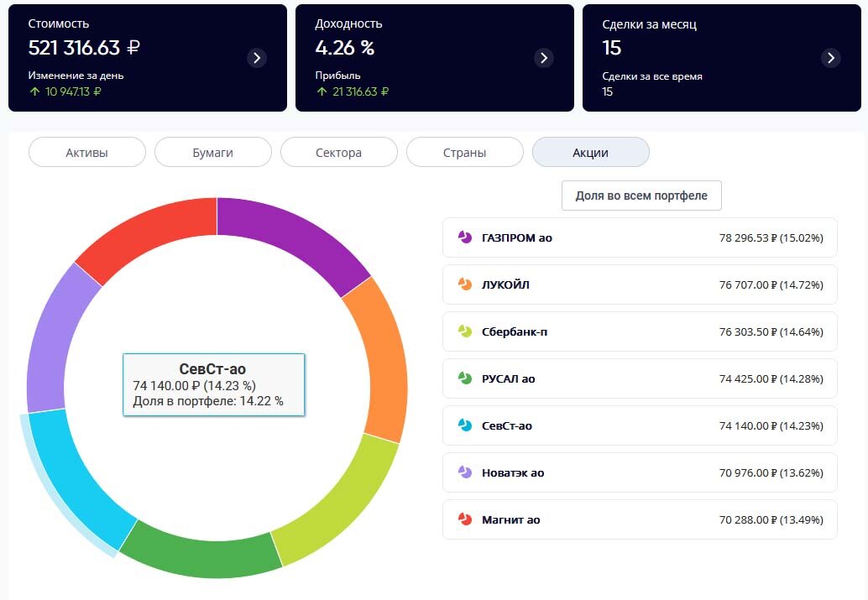Click the value 70 976.00 ₽ (13.62%)
The width and height of the screenshot is (868, 600).
[771, 473]
